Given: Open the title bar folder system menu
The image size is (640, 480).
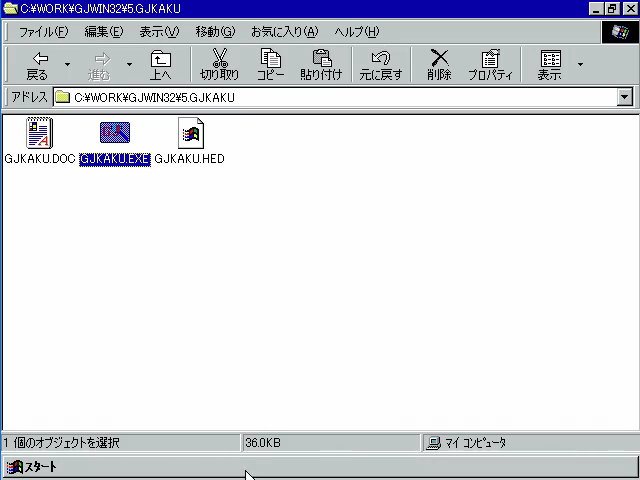Looking at the screenshot, I should [x=10, y=8].
